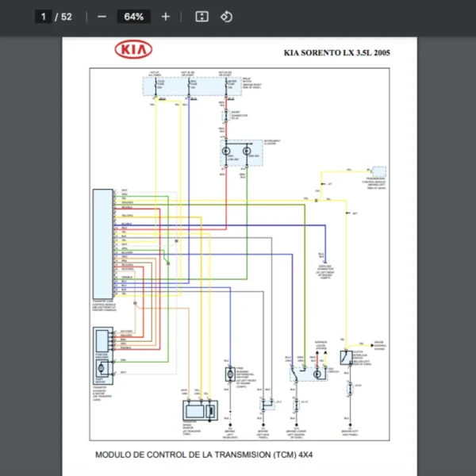Click the shift motor symbol
This screenshot has width=476, height=476.
click(x=101, y=369)
